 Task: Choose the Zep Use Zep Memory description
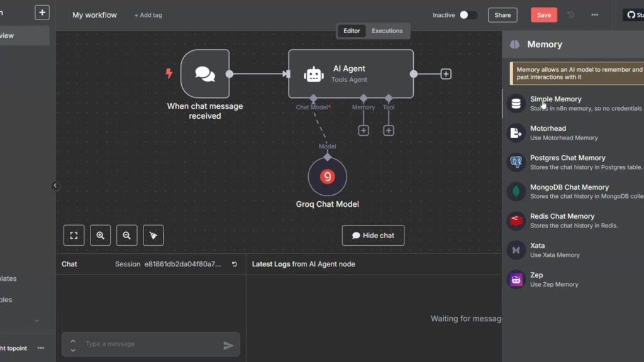(554, 285)
